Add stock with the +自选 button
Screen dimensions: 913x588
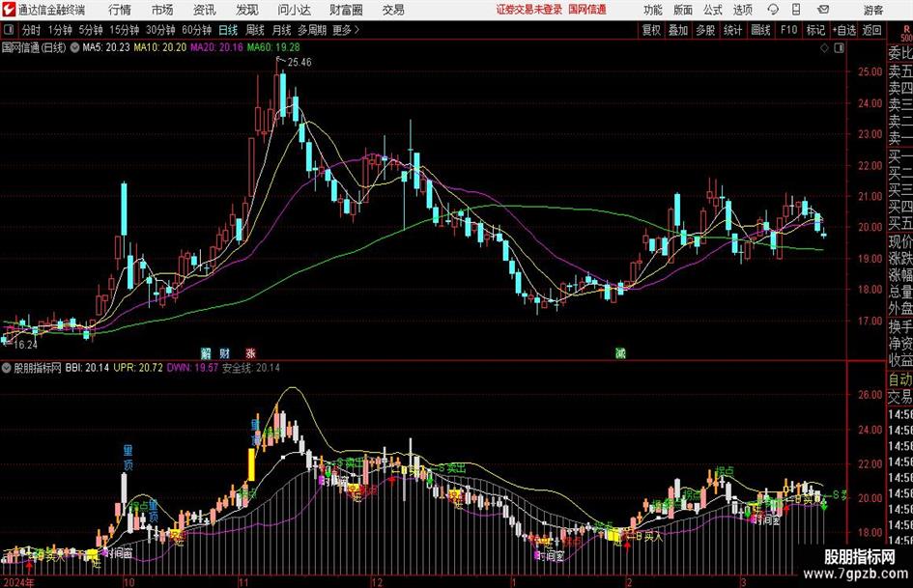click(x=844, y=30)
